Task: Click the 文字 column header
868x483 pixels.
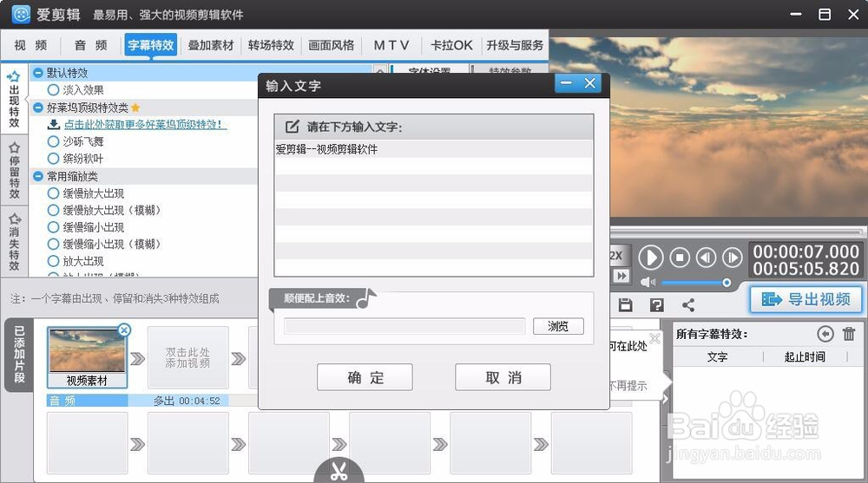Action: pos(718,357)
